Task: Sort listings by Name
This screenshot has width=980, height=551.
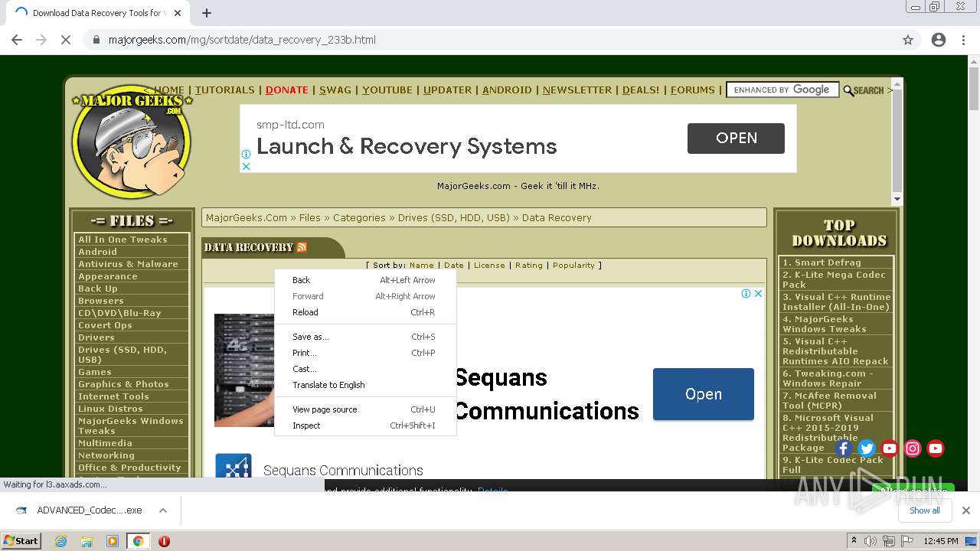Action: (421, 266)
